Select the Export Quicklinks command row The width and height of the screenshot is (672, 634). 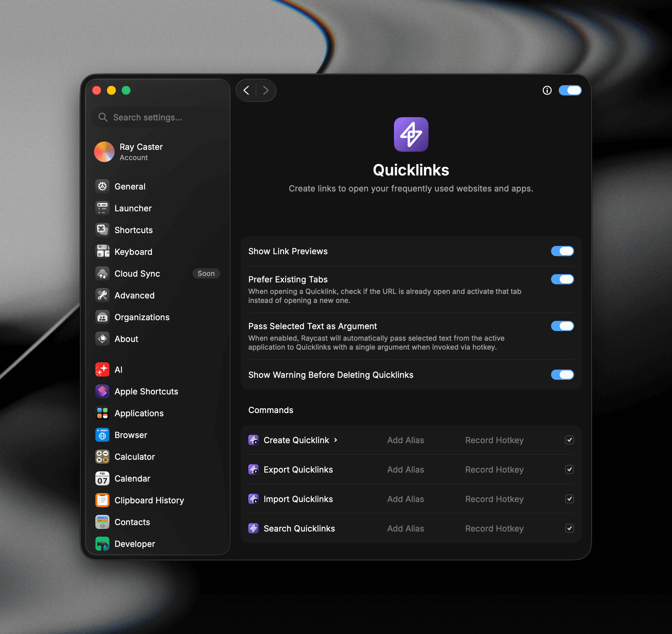[x=411, y=470]
